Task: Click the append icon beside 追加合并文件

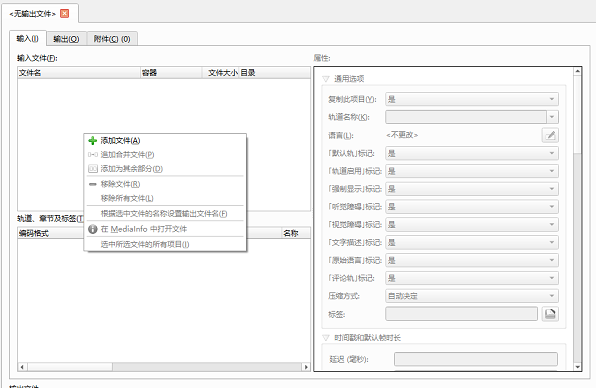Action: (93, 155)
